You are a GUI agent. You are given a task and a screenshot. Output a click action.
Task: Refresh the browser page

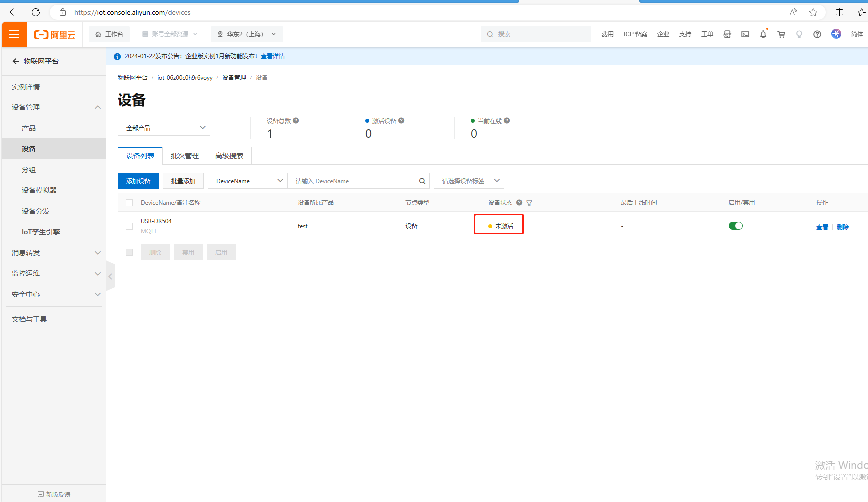pyautogui.click(x=36, y=12)
